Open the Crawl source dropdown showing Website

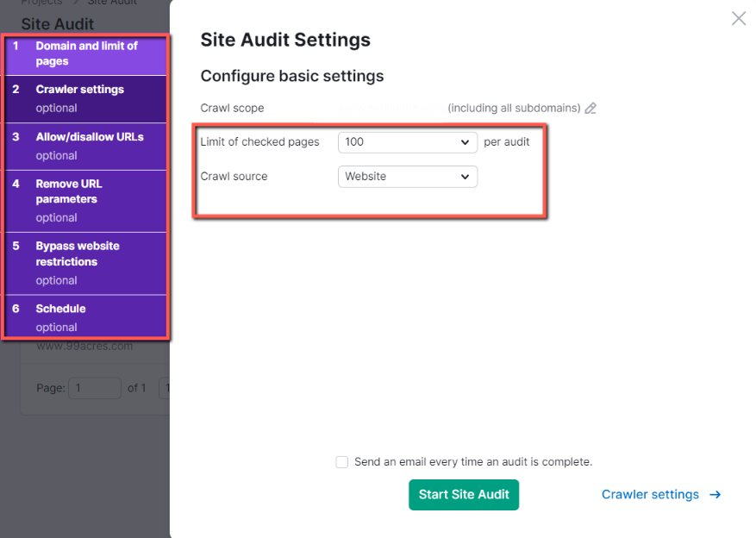pos(407,176)
